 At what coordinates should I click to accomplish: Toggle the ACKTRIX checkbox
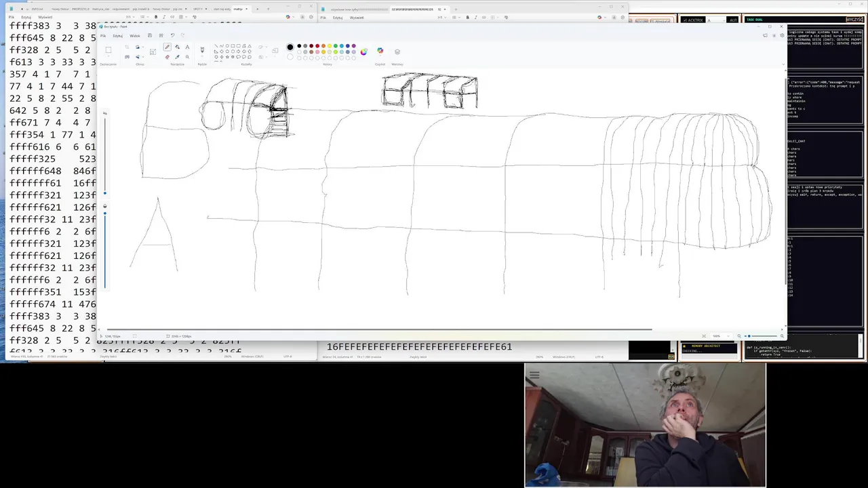[685, 20]
